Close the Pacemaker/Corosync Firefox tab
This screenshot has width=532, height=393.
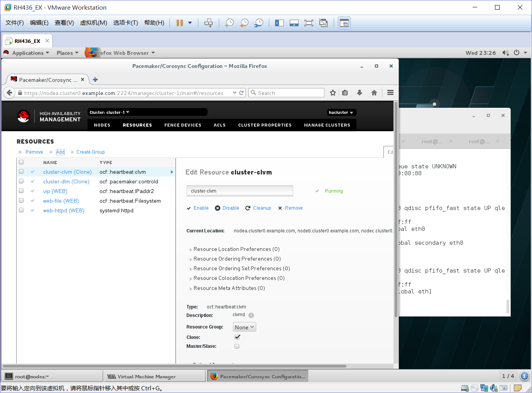click(x=83, y=80)
